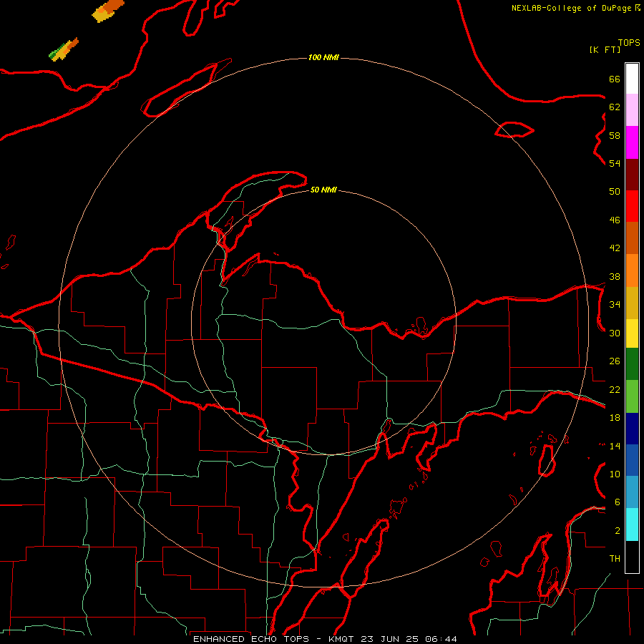Click the TOPS legend title
The height and width of the screenshot is (644, 644).
(x=629, y=43)
